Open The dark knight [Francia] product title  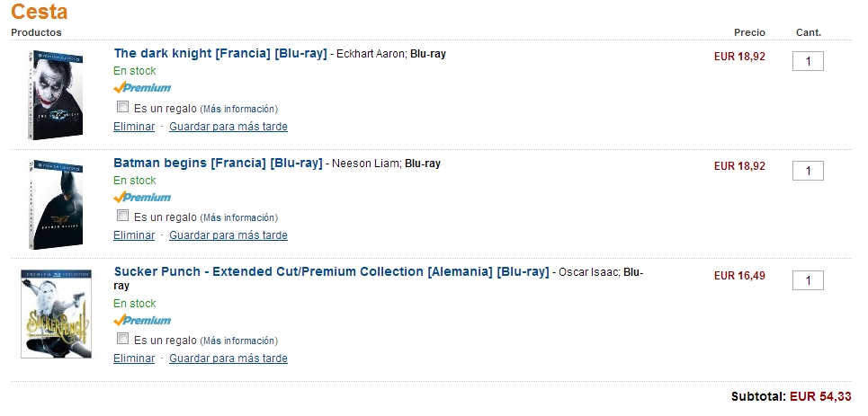[220, 54]
